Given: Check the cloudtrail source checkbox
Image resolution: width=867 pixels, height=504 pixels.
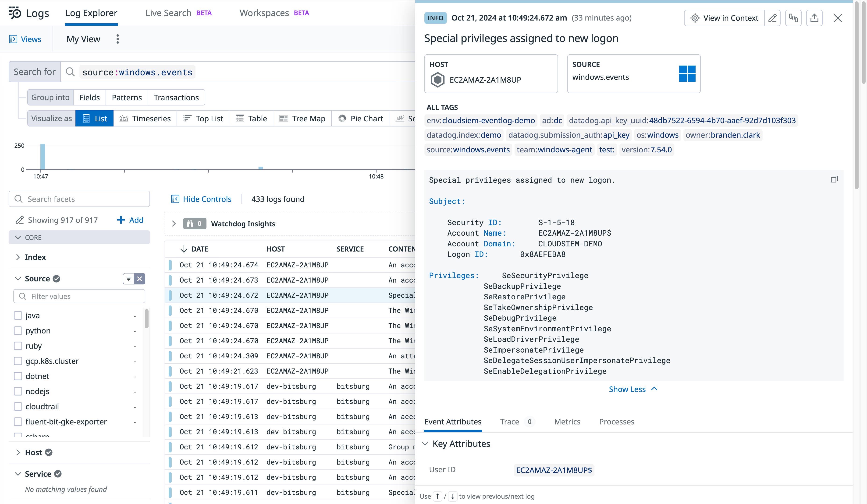Looking at the screenshot, I should coord(18,406).
